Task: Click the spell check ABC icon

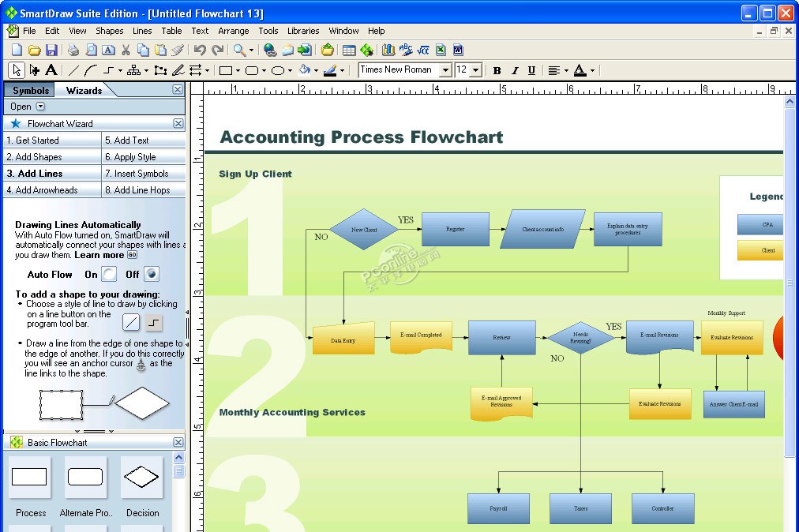Action: [x=406, y=50]
